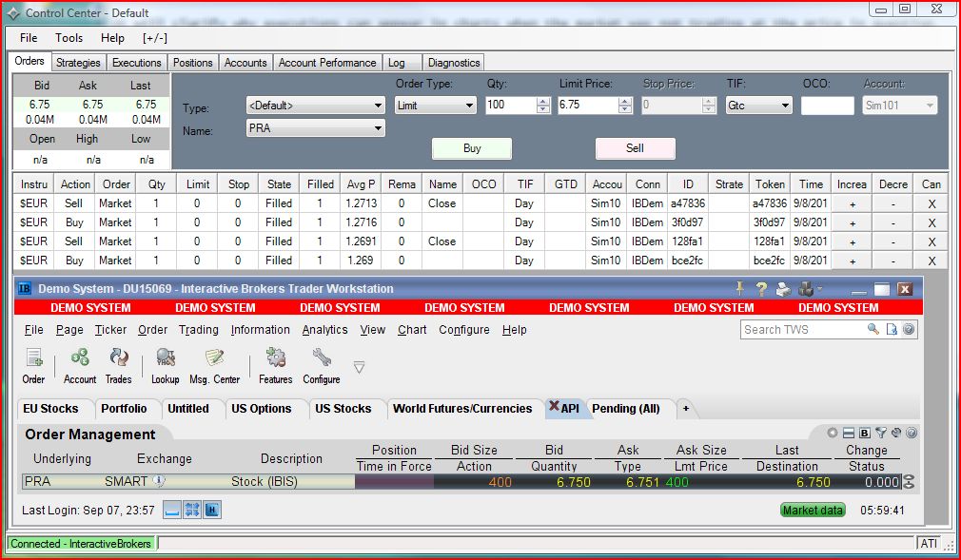Cancel order 128fa1 with its X
Screen dimensions: 961x560
[932, 242]
